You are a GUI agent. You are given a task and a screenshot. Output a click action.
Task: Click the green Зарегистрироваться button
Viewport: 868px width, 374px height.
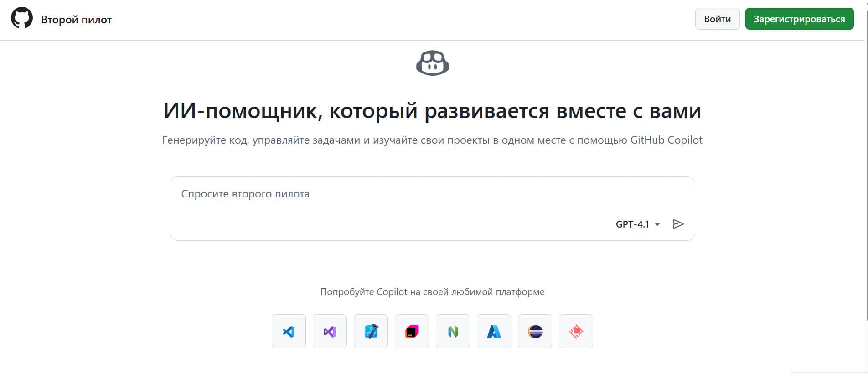click(x=799, y=19)
